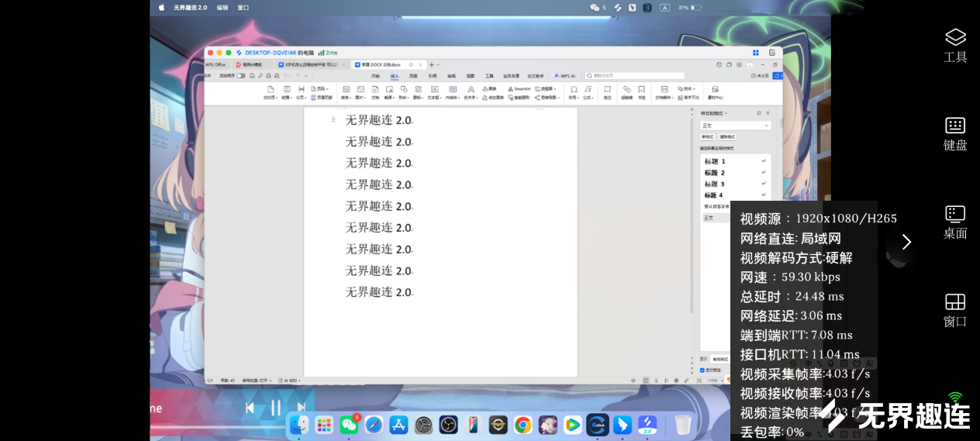980x441 pixels.
Task: Insert SmartArt graphic
Action: coord(518,88)
